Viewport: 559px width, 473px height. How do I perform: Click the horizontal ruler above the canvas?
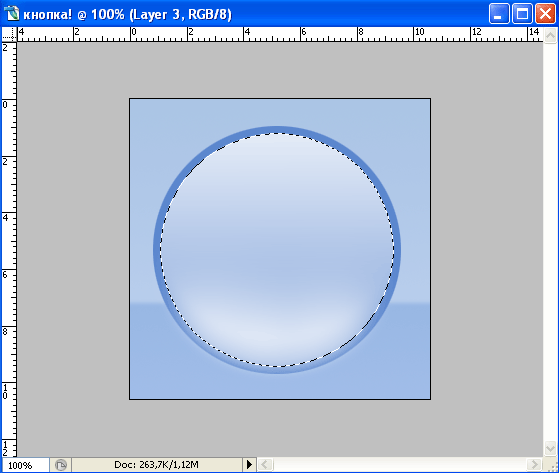coord(280,35)
